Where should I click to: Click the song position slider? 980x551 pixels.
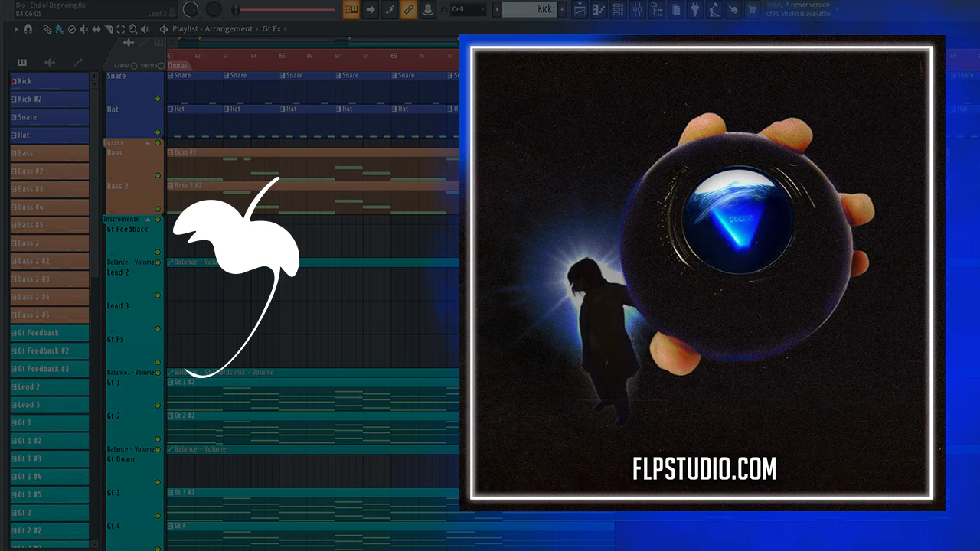tap(285, 10)
